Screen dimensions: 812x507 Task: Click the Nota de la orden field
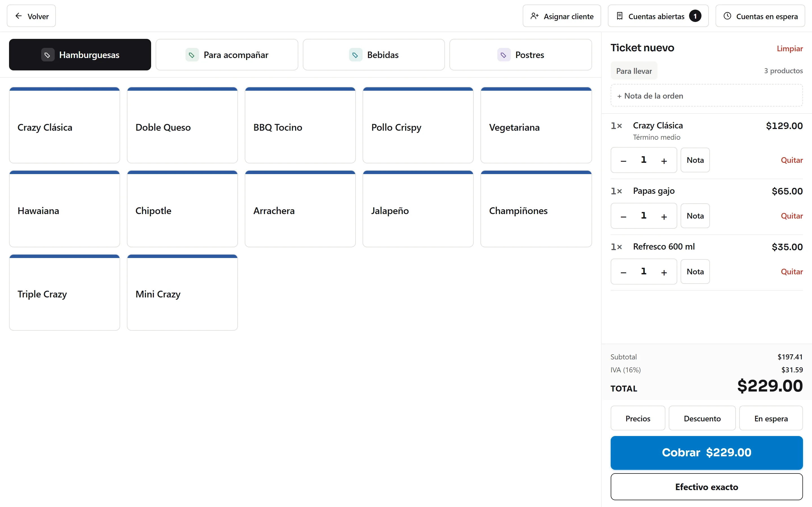coord(706,95)
